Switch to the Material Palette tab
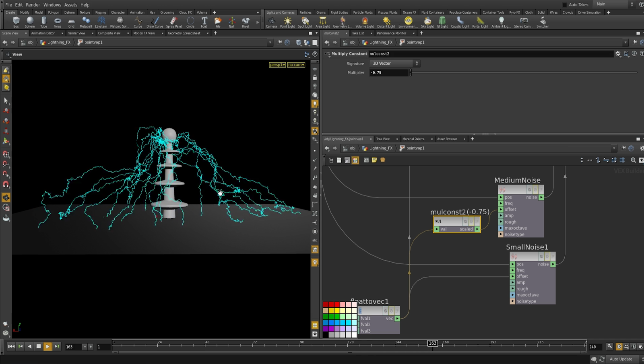 coord(413,139)
